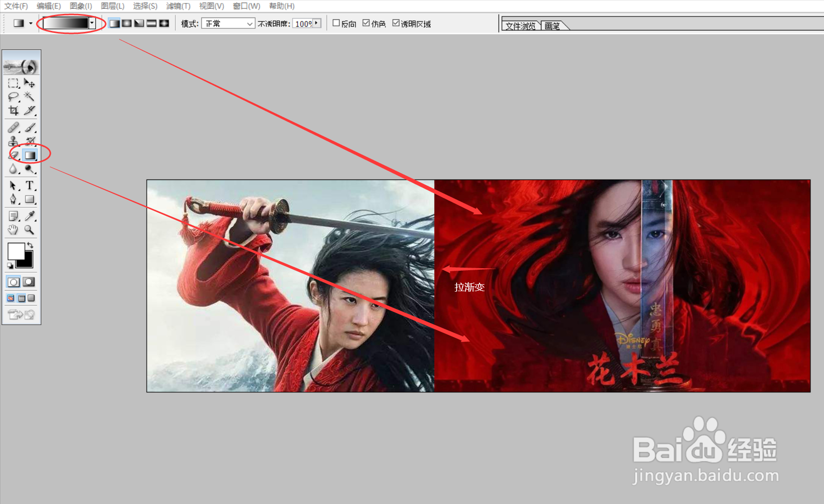Select the Blur tool
Image resolution: width=824 pixels, height=504 pixels.
click(x=13, y=169)
